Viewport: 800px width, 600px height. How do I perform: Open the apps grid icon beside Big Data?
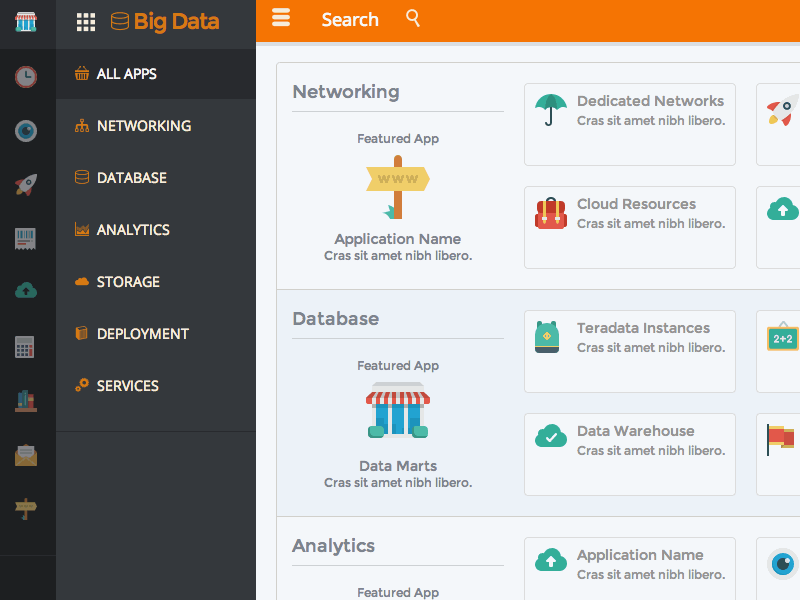point(86,22)
